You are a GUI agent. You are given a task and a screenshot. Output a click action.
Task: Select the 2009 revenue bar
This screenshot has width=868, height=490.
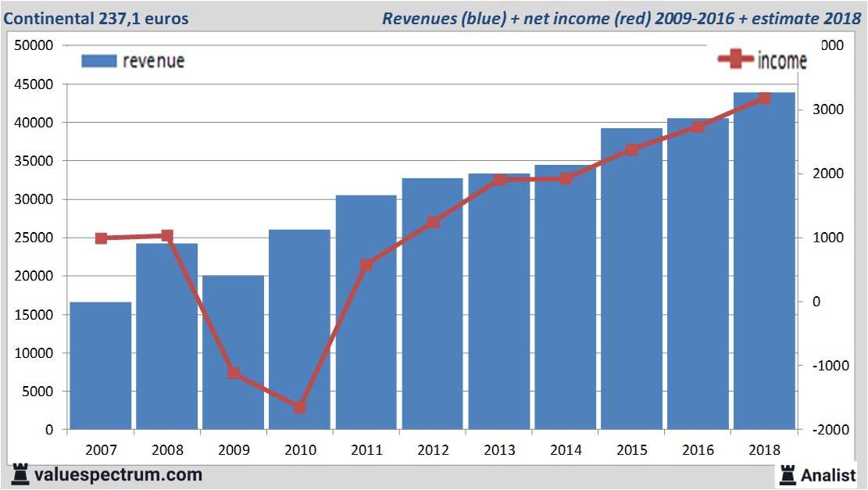coord(233,352)
